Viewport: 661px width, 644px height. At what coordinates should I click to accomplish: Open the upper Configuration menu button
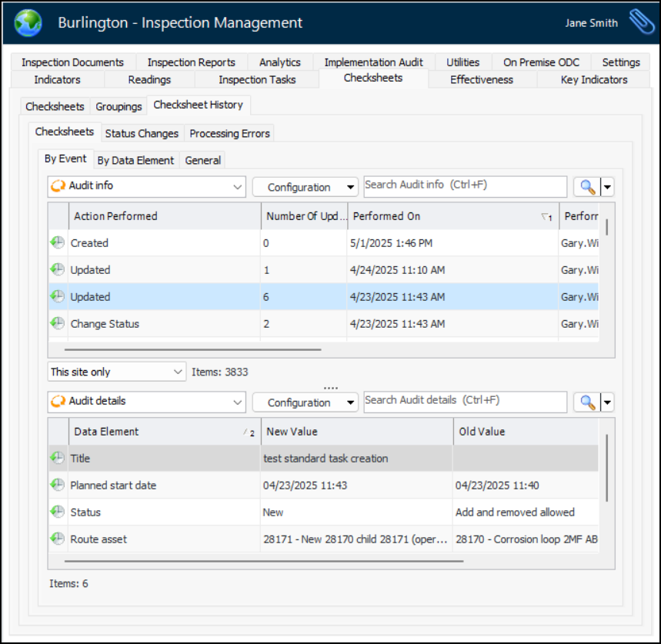(x=305, y=187)
